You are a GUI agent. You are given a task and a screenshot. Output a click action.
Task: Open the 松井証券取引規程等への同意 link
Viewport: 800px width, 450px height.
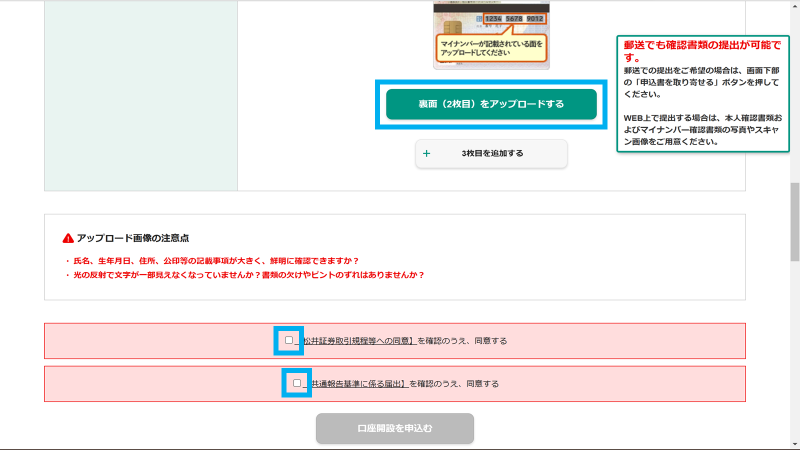pyautogui.click(x=359, y=341)
